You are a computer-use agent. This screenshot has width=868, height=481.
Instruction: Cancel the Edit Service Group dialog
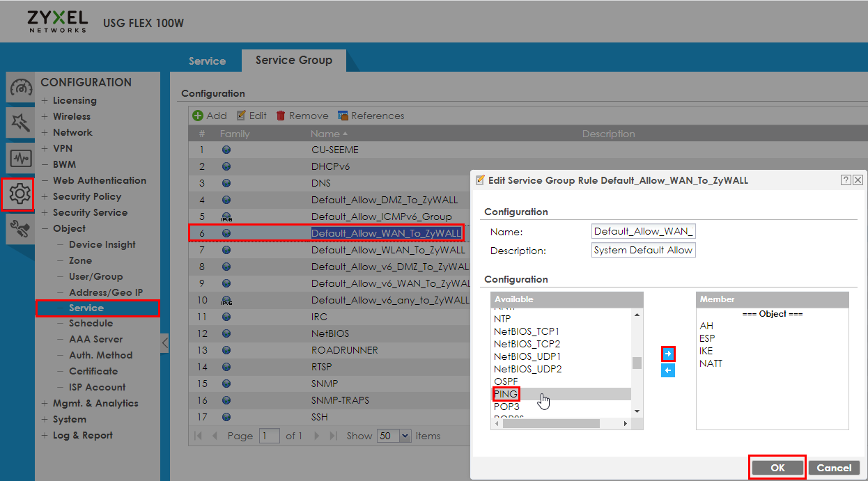(834, 468)
